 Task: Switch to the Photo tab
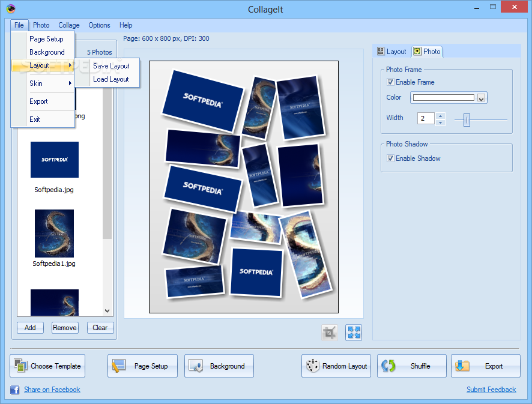pyautogui.click(x=427, y=52)
